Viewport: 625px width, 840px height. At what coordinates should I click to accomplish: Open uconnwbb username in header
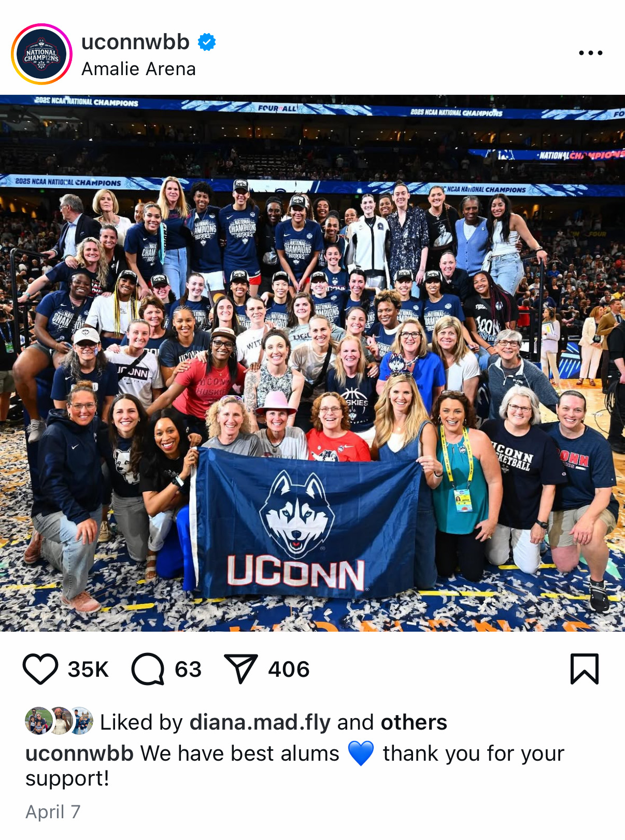(x=135, y=42)
